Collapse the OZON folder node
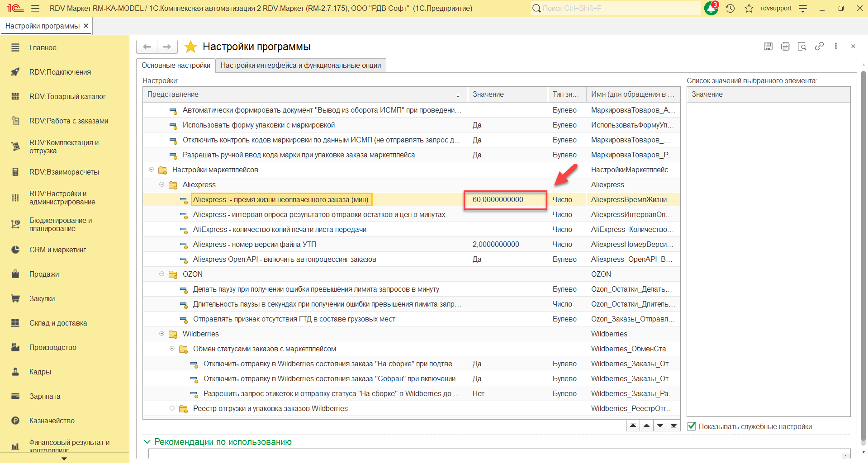The height and width of the screenshot is (463, 868). tap(161, 274)
